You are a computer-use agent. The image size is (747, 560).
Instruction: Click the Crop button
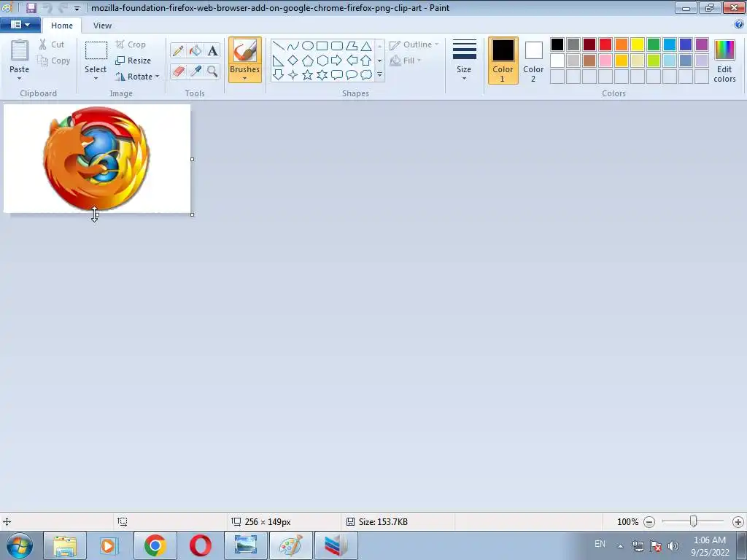pyautogui.click(x=130, y=44)
